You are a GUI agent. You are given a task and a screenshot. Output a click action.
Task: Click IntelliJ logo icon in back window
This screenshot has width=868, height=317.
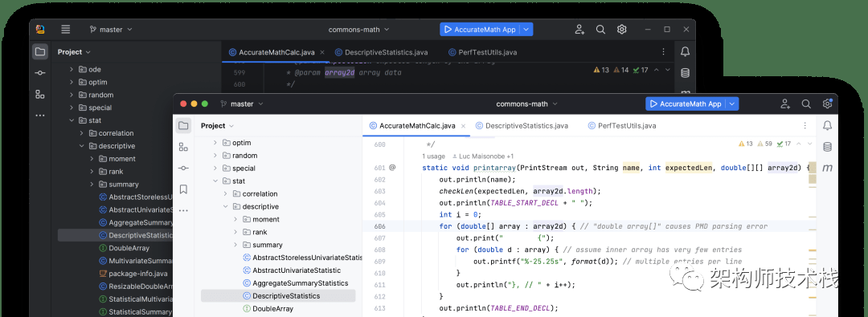(x=40, y=30)
